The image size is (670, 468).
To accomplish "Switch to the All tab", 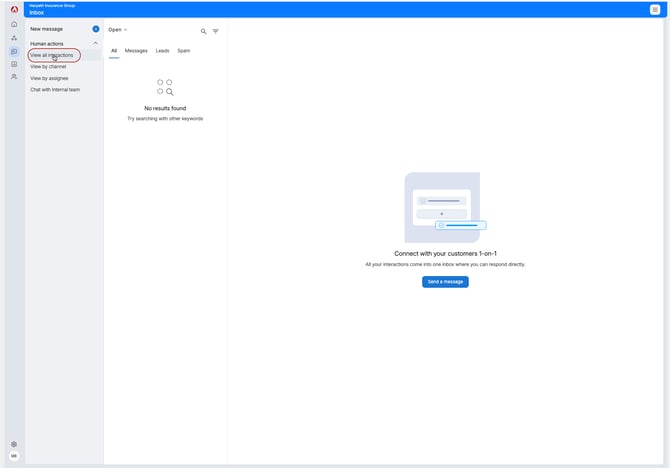I will (114, 51).
